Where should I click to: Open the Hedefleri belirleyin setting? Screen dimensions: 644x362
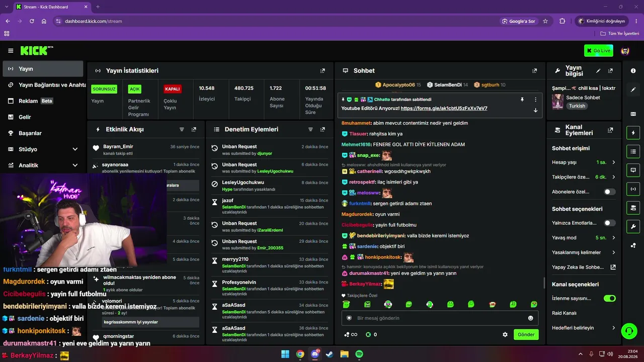[x=584, y=328]
